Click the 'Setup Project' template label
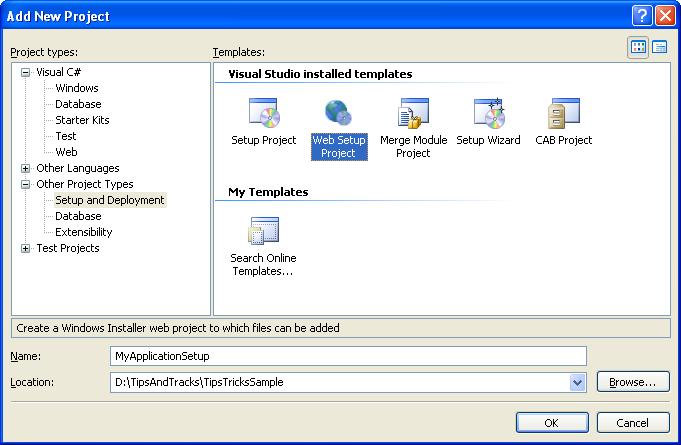 point(264,140)
